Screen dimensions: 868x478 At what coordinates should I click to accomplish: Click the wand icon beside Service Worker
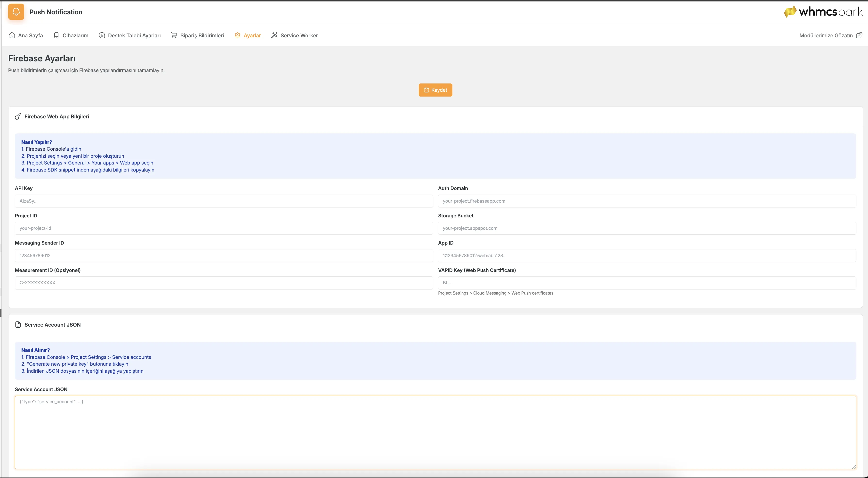point(274,35)
